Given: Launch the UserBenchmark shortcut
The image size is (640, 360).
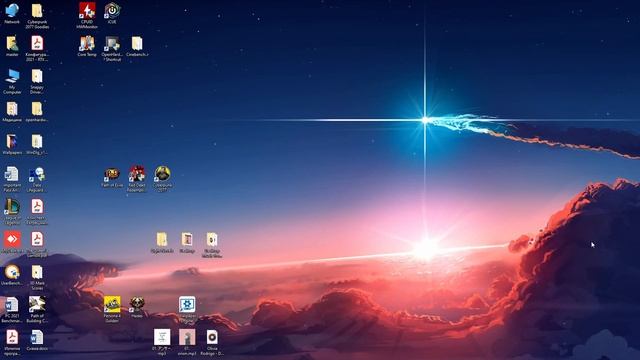Looking at the screenshot, I should [x=12, y=275].
